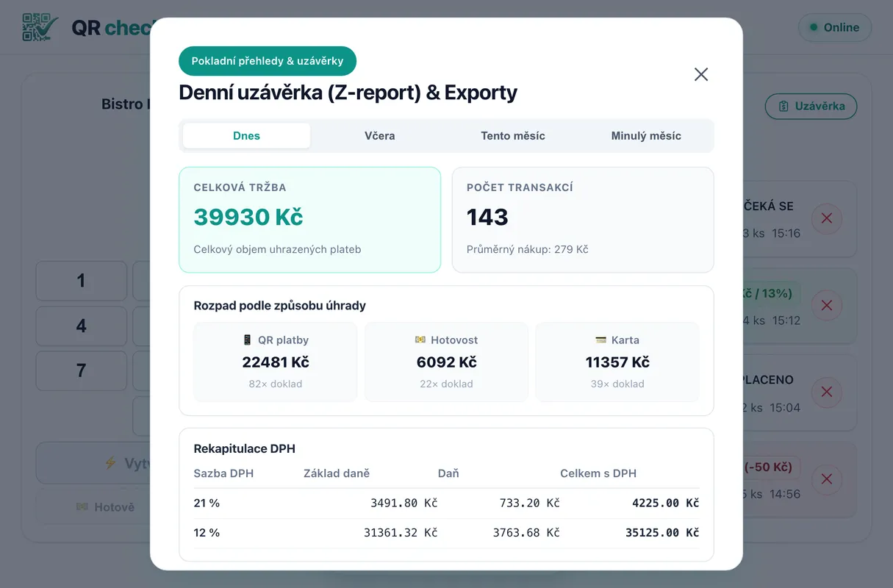This screenshot has width=893, height=588.
Task: Tap keypad digit 1
Action: [x=82, y=281]
